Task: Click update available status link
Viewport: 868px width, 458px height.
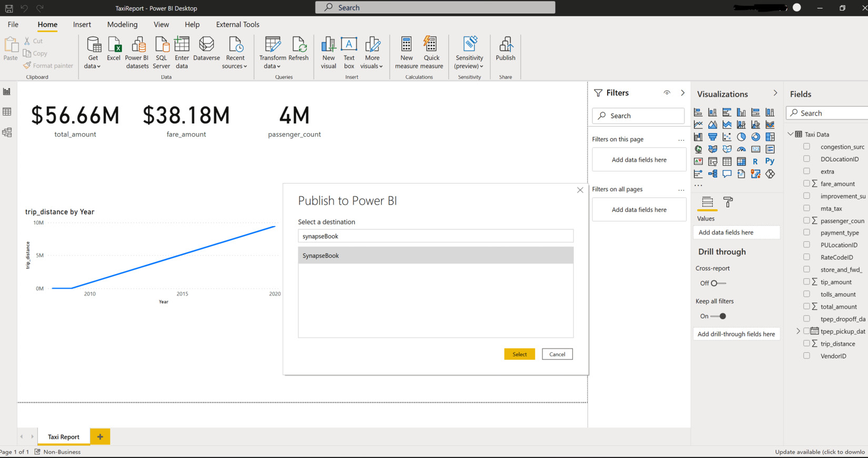Action: click(820, 452)
